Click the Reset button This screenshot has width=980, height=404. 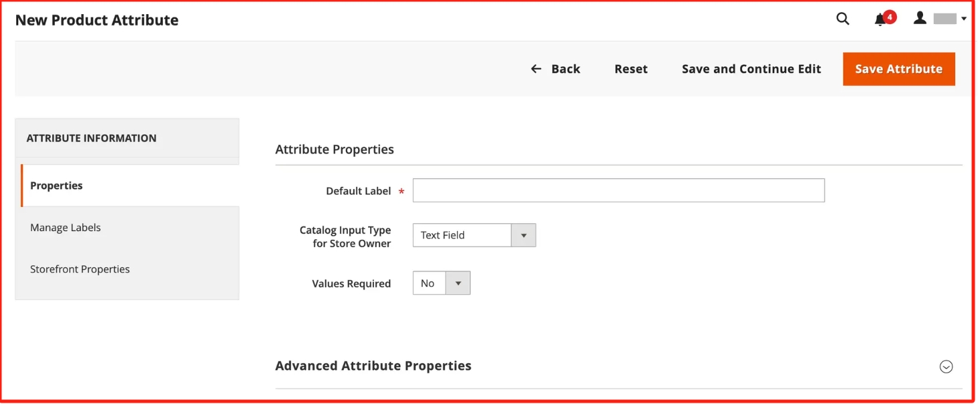631,69
